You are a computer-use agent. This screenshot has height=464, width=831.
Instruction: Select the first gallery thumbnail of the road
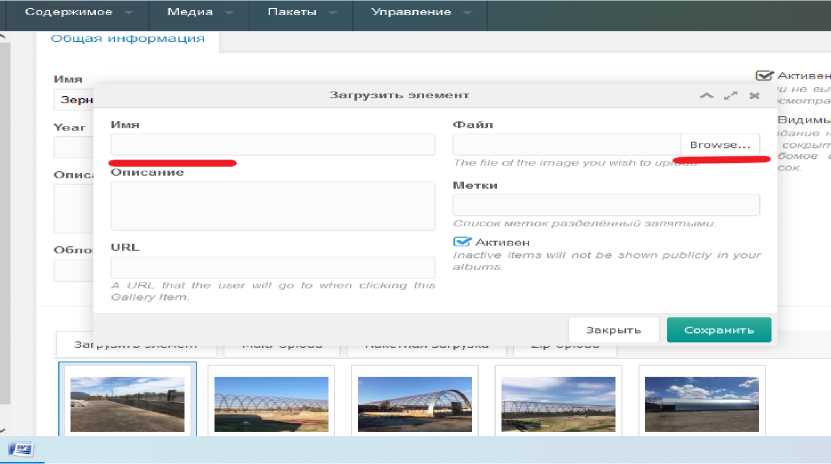(127, 404)
